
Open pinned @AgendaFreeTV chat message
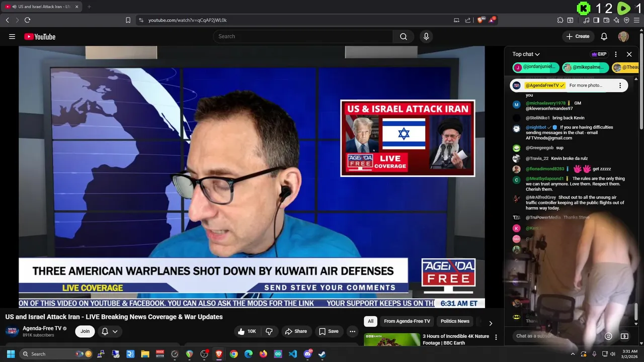coord(569,85)
